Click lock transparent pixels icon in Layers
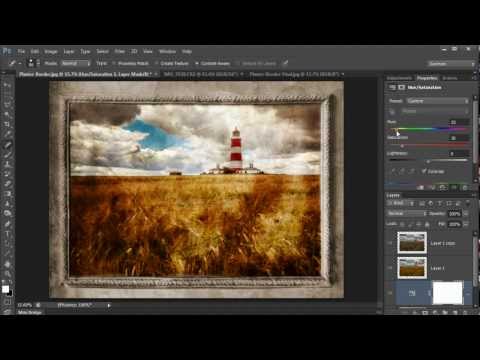Image resolution: width=480 pixels, height=360 pixels. pyautogui.click(x=403, y=224)
